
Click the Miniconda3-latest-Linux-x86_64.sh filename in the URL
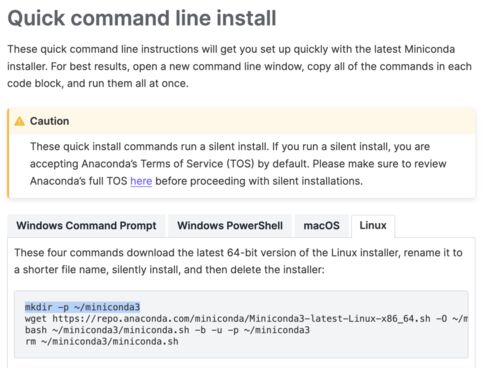click(x=340, y=319)
